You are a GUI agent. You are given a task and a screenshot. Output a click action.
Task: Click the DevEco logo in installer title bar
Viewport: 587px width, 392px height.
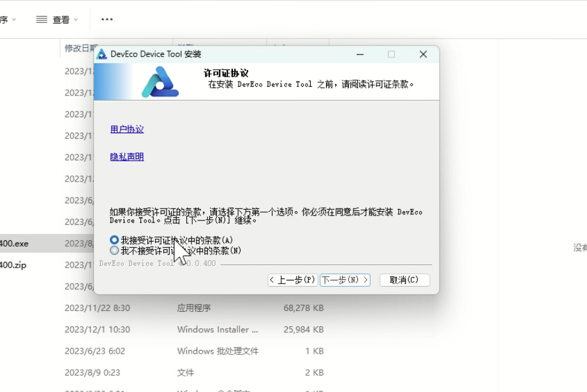point(101,54)
